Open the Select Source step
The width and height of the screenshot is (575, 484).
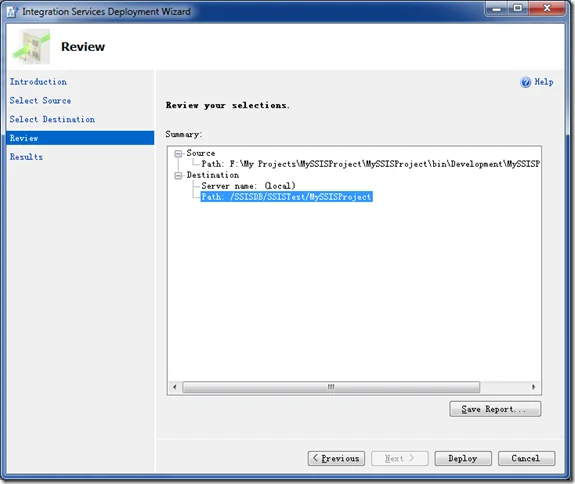(40, 100)
